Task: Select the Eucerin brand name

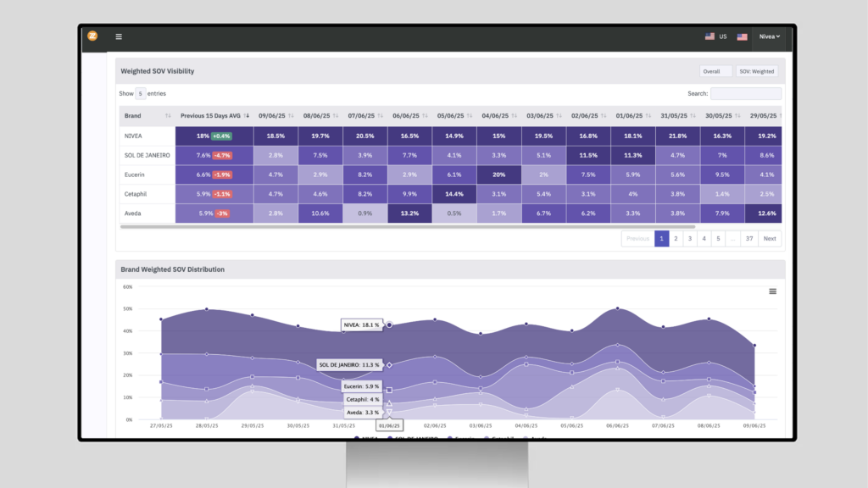Action: 135,175
